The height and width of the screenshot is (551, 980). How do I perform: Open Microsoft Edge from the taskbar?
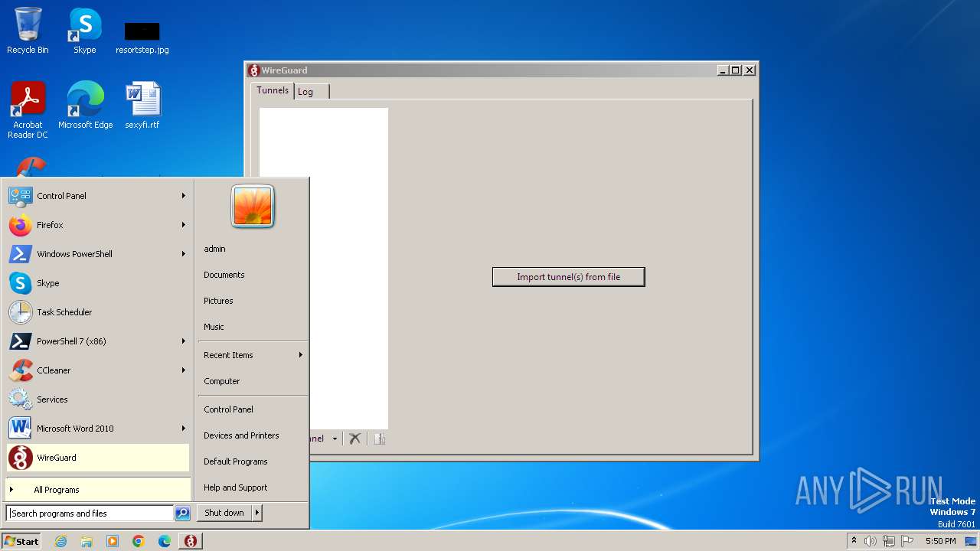tap(165, 541)
